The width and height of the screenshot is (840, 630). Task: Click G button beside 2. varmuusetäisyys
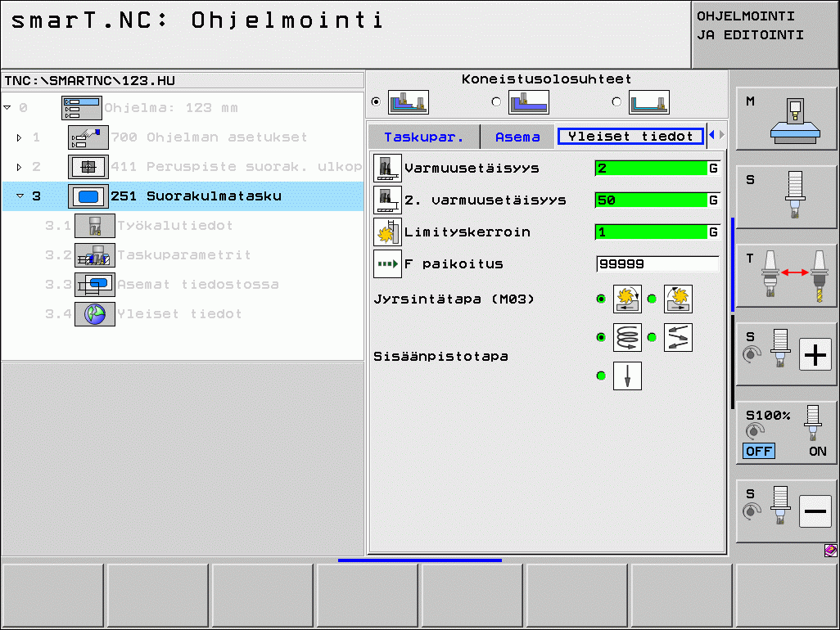(x=714, y=200)
